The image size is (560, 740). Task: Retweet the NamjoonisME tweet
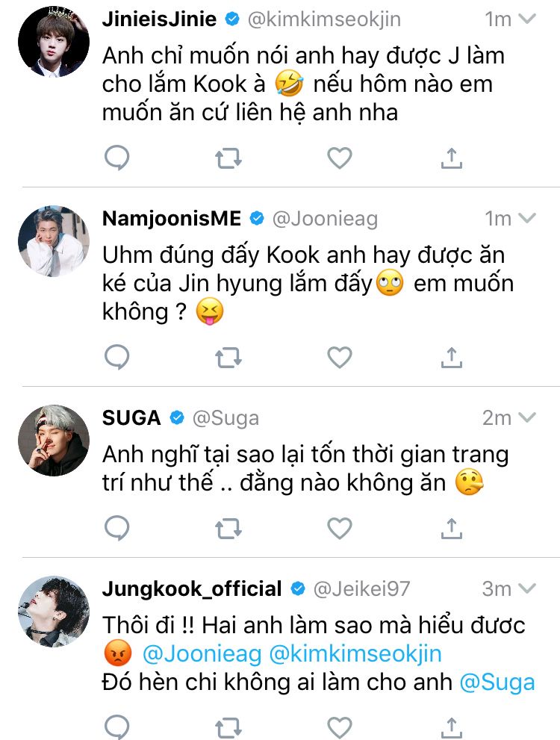[x=228, y=358]
